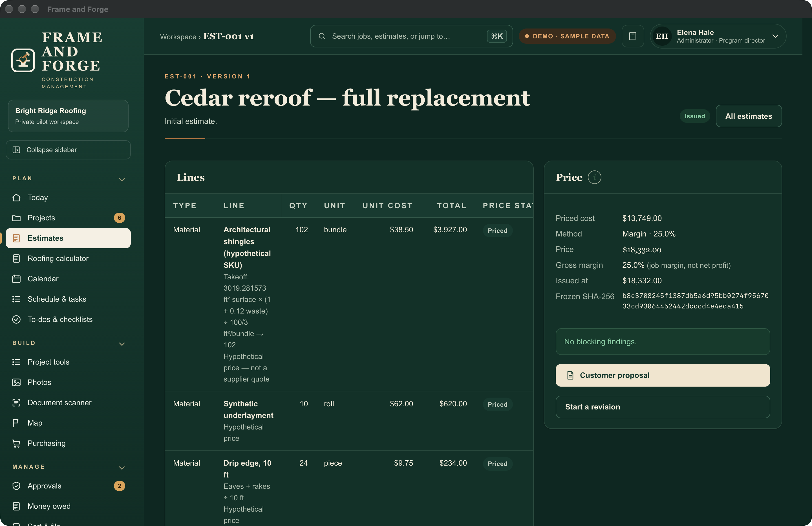Click the All estimates button
The image size is (812, 526).
(x=749, y=116)
